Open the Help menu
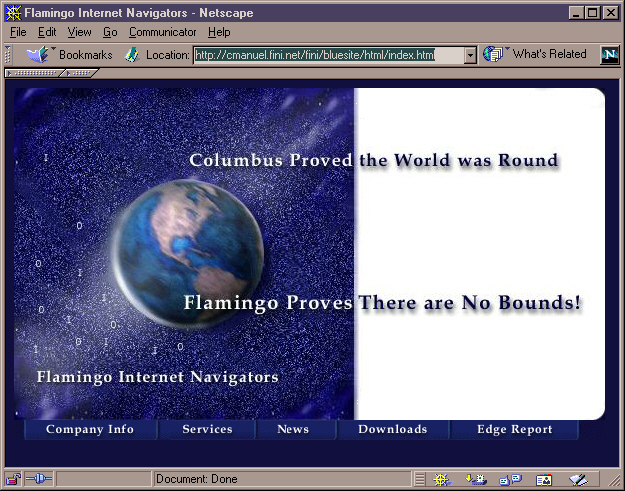This screenshot has height=491, width=625. [219, 32]
